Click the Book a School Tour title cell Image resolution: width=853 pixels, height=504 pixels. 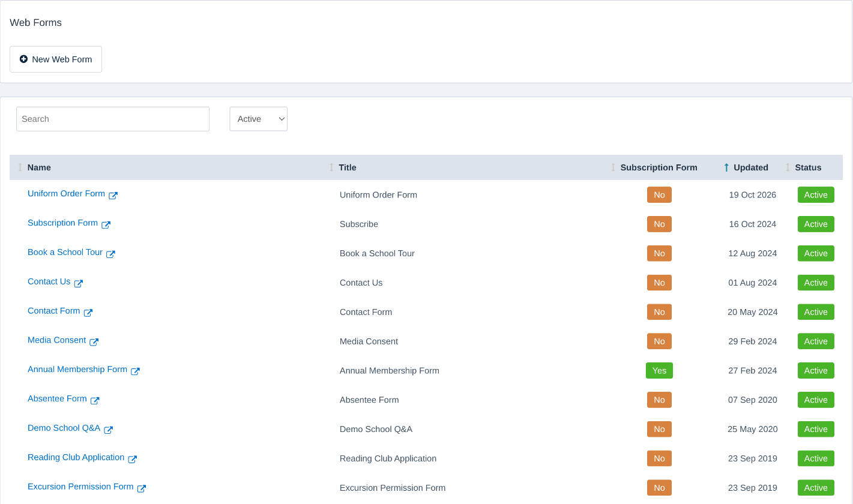(x=377, y=254)
